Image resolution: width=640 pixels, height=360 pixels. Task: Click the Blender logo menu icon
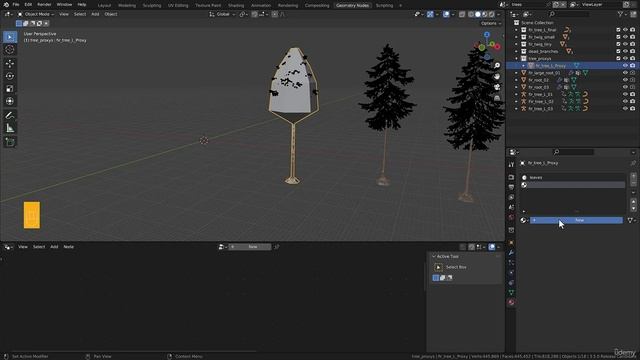(x=6, y=4)
